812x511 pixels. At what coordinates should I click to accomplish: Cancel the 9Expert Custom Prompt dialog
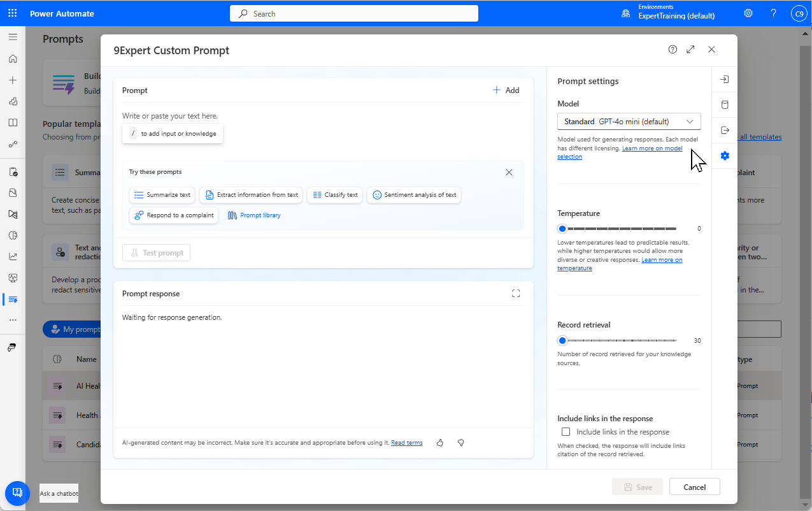coord(694,486)
